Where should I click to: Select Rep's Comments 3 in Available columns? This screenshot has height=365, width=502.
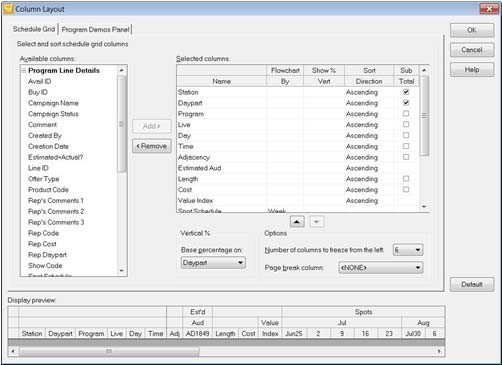pos(56,222)
